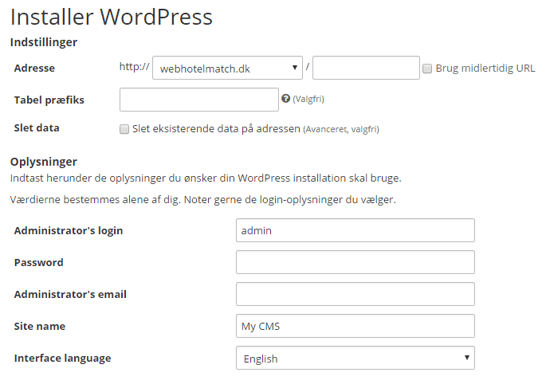
Task: Tick the Slet eksisterende data på adressen checkbox
Action: coord(124,129)
